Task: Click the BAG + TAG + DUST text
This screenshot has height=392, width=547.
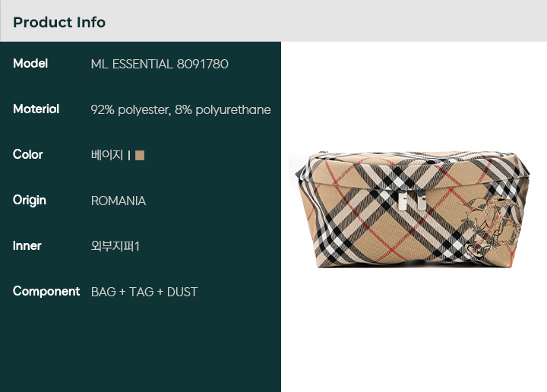Action: 144,292
